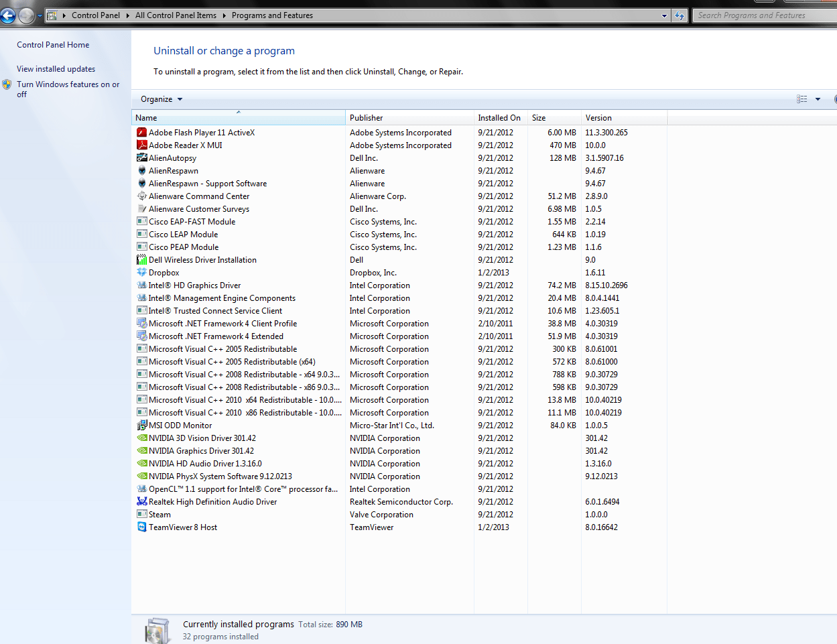
Task: Select Visual C++ 2010 x64 Redistributable row
Action: [x=400, y=400]
